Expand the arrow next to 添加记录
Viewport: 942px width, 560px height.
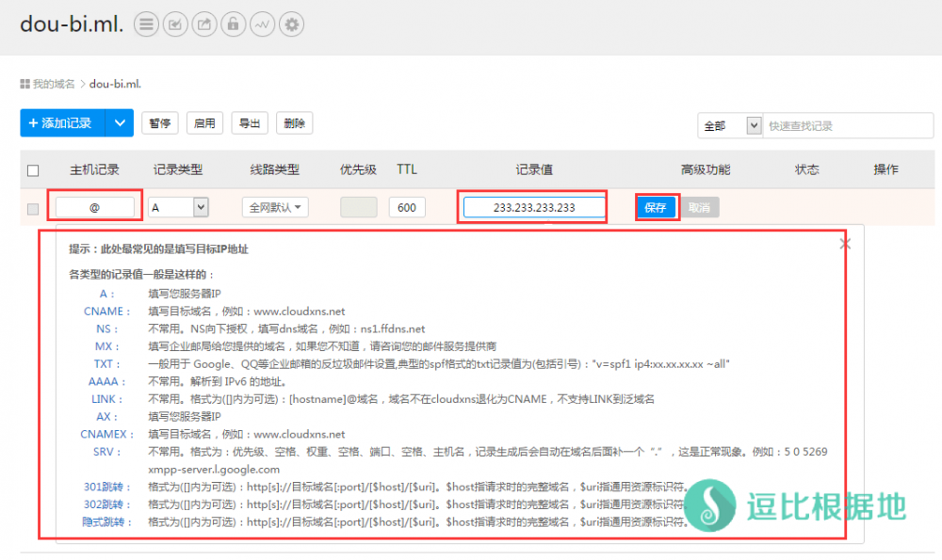tap(119, 123)
